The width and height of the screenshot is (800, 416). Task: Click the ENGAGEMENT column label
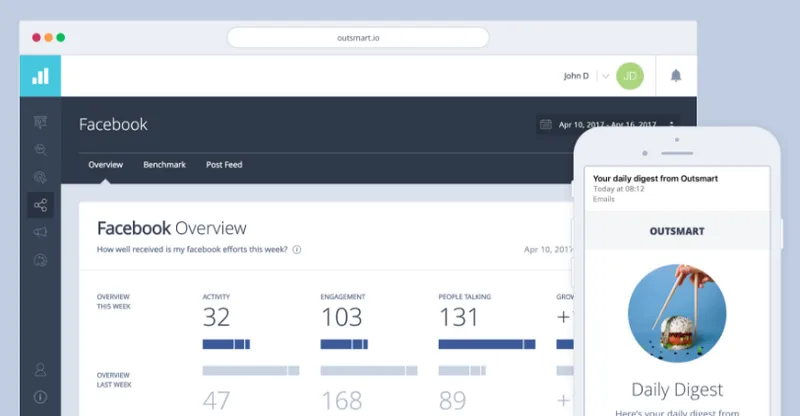point(343,297)
